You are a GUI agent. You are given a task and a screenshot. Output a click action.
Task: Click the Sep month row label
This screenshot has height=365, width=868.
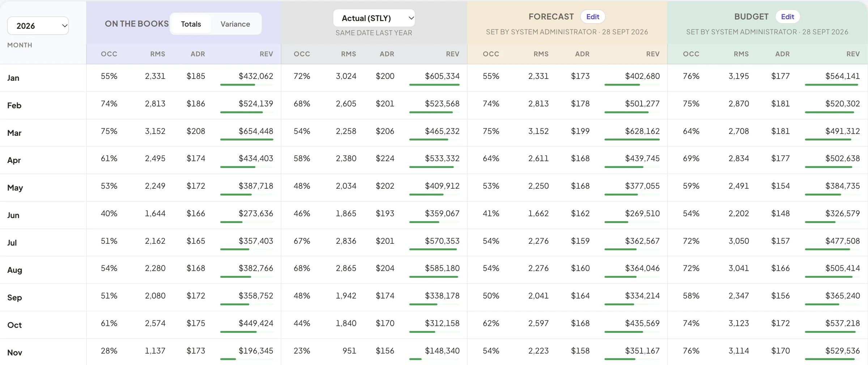15,297
